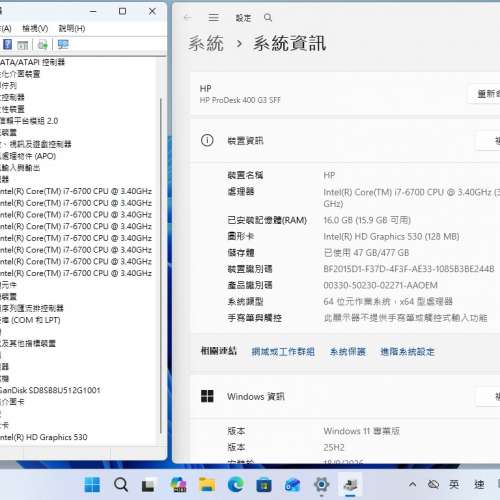Click the 英 input language indicator
The height and width of the screenshot is (500, 500).
pyautogui.click(x=454, y=484)
